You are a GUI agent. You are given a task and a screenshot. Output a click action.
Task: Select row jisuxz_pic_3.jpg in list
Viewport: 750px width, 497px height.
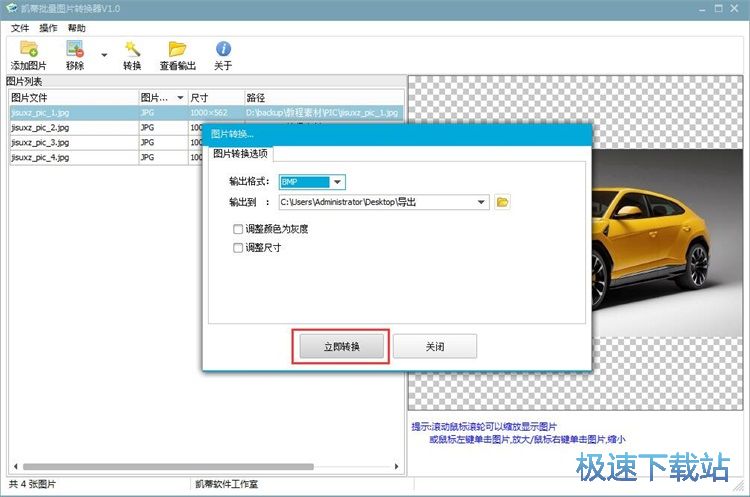[x=106, y=143]
